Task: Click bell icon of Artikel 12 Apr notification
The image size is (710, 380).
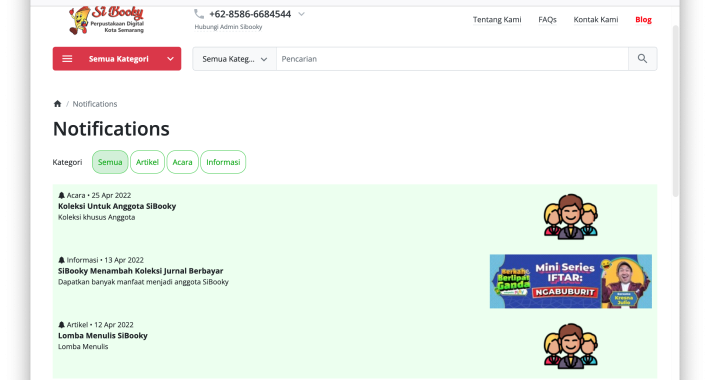Action: 62,325
